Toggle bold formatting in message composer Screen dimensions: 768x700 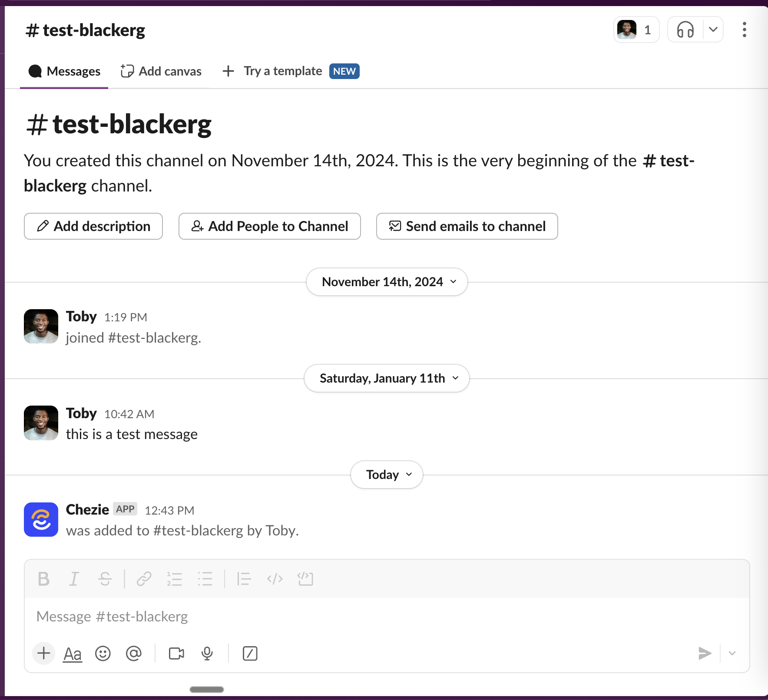point(43,579)
